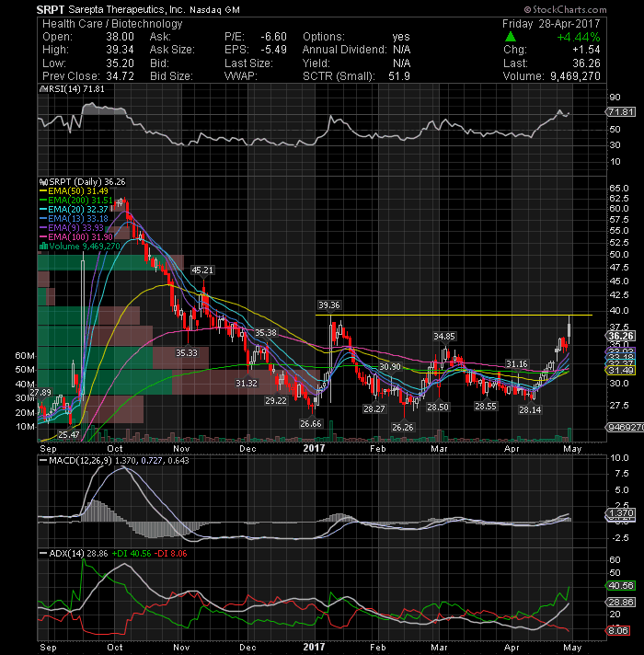Screen dimensions: 644x655
Task: Click the green 40.56 tag on ADX axis
Action: click(621, 585)
